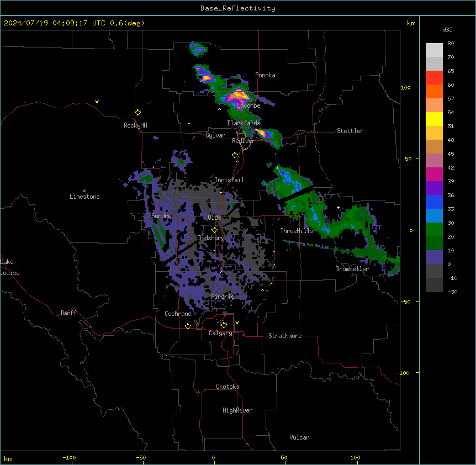The height and width of the screenshot is (465, 476).
Task: Click the Banff label
Action: pyautogui.click(x=68, y=313)
